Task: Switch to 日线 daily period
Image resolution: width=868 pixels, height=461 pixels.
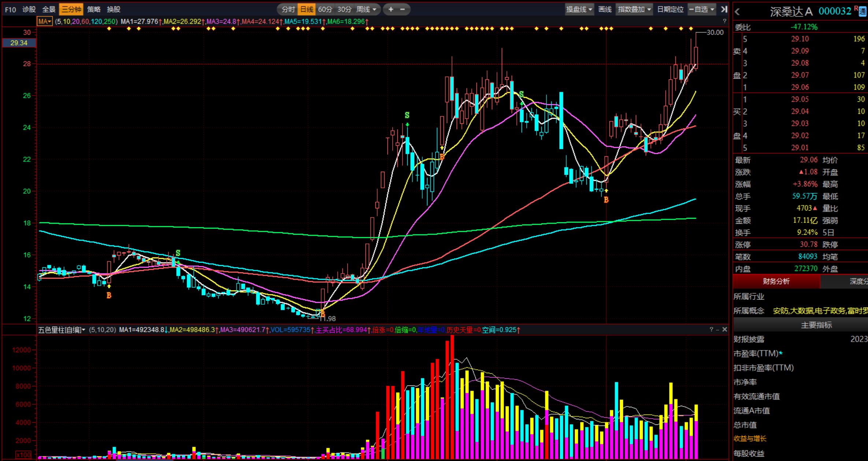Action: click(307, 10)
